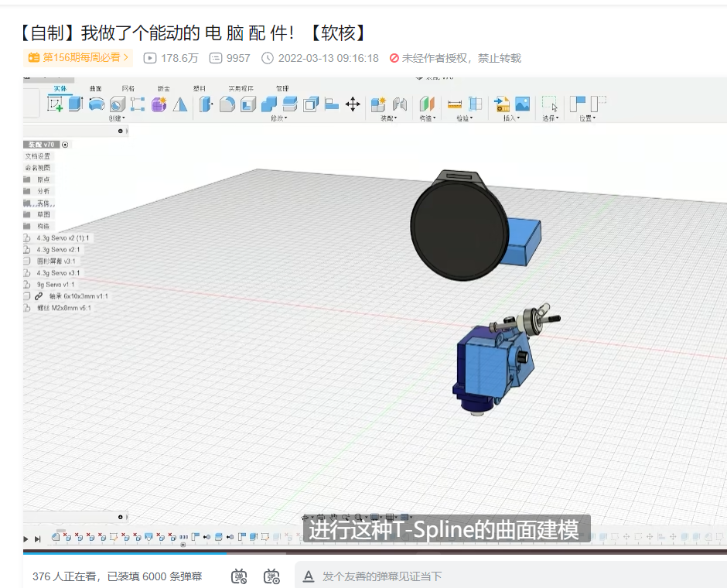Click the triangle icon in the Create group
The height and width of the screenshot is (588, 727).
point(180,104)
